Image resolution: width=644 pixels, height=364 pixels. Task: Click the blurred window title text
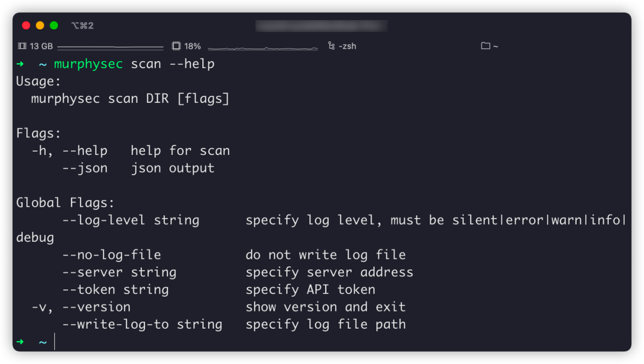click(321, 25)
